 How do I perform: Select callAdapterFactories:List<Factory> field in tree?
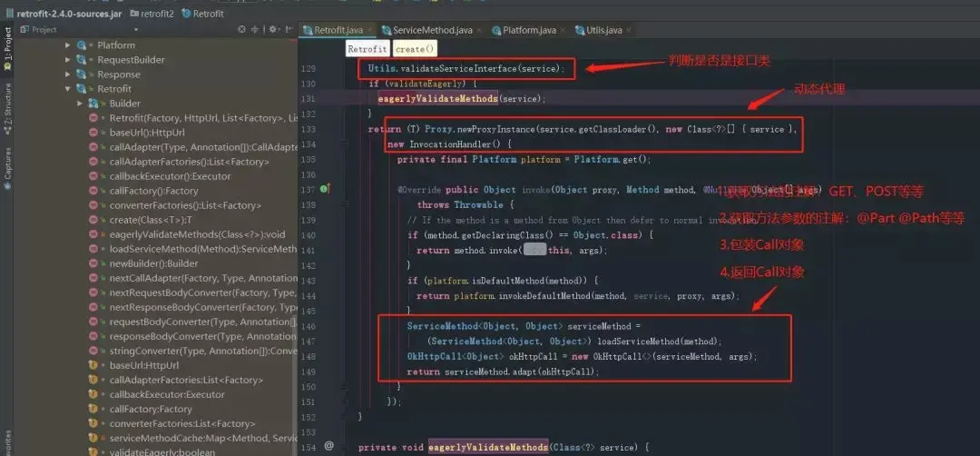pyautogui.click(x=186, y=380)
